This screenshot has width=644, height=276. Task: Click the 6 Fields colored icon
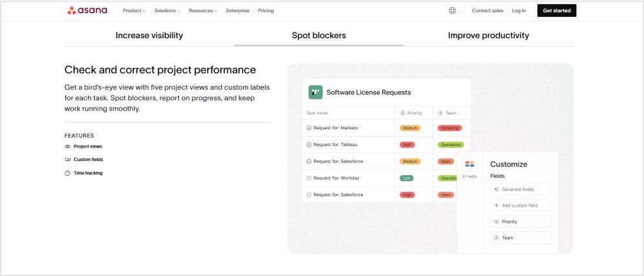[x=469, y=164]
